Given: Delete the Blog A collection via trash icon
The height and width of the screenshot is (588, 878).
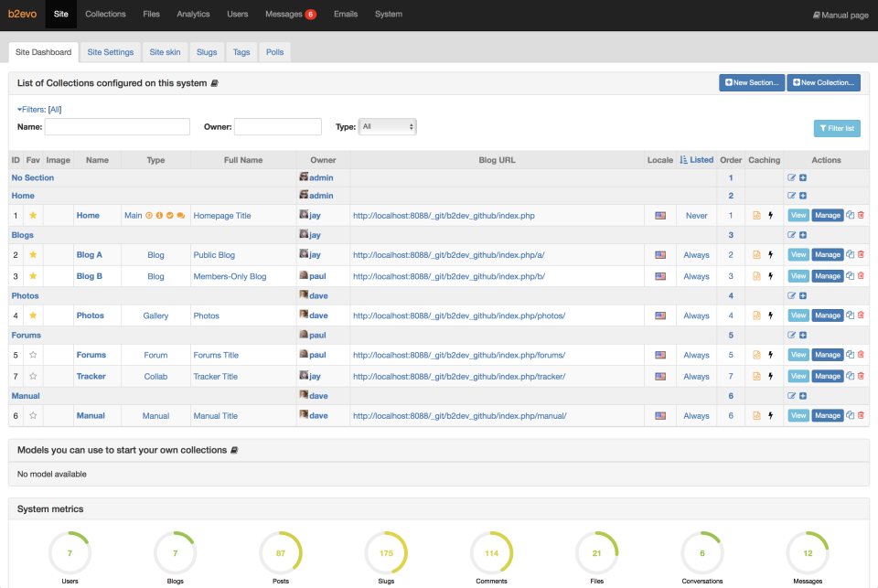Looking at the screenshot, I should coord(861,255).
